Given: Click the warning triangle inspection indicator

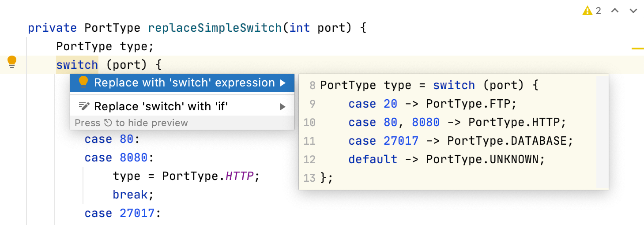Looking at the screenshot, I should tap(587, 11).
